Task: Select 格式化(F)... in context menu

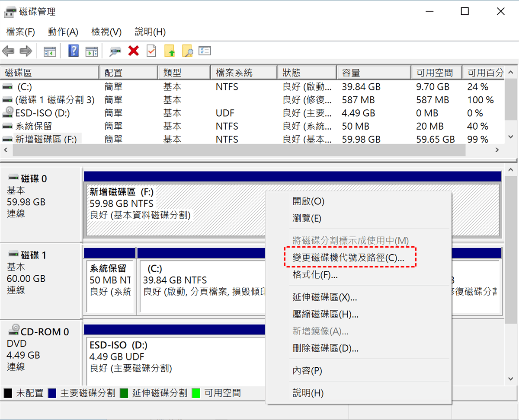Action: [358, 274]
